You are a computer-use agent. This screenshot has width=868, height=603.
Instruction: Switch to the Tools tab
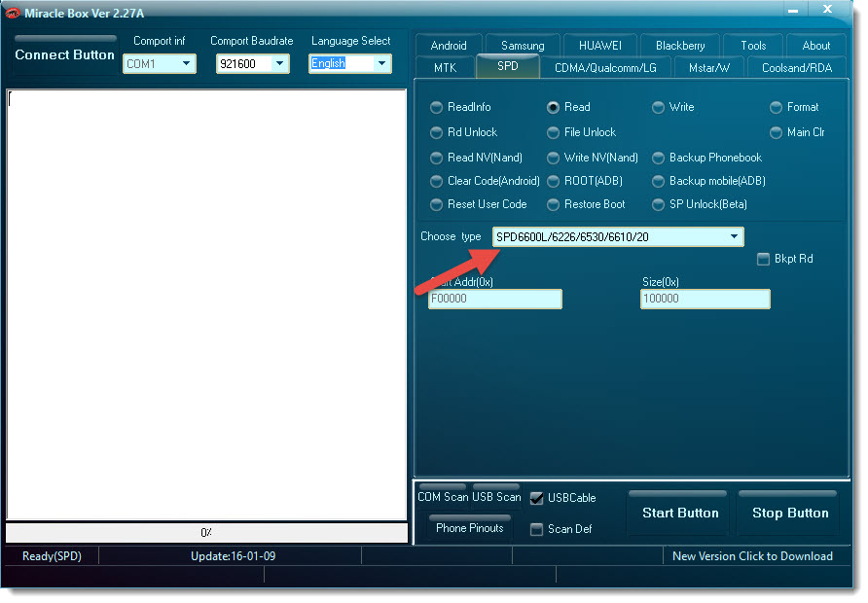[x=753, y=46]
